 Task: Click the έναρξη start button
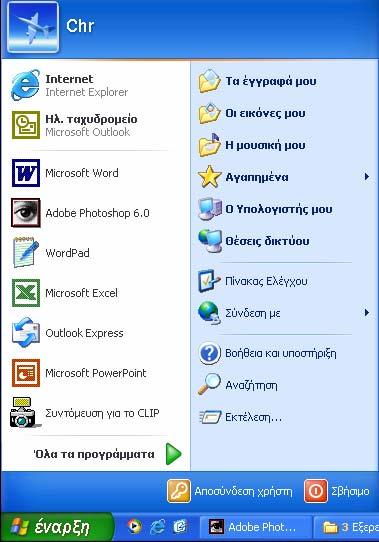(x=57, y=527)
